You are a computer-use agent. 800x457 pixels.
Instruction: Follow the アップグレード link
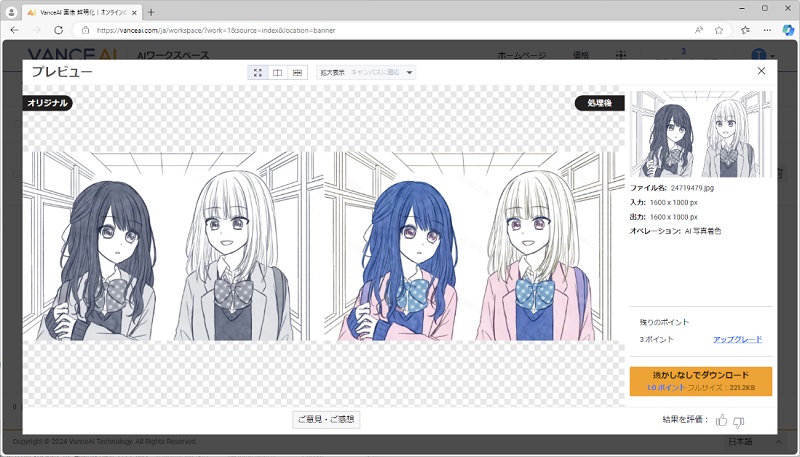737,339
